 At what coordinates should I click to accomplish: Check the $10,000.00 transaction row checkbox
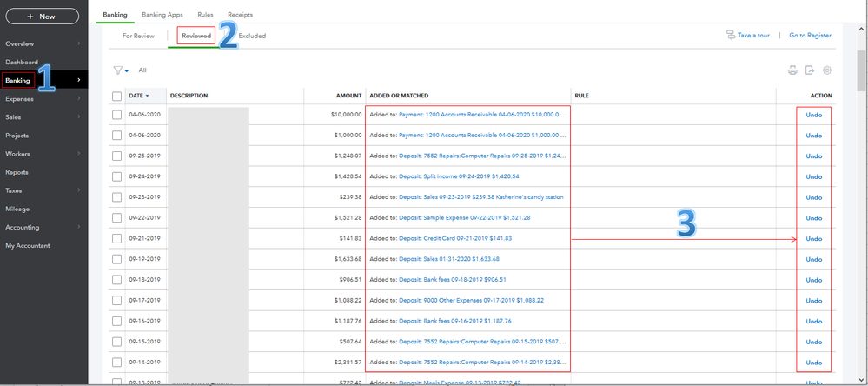(116, 115)
